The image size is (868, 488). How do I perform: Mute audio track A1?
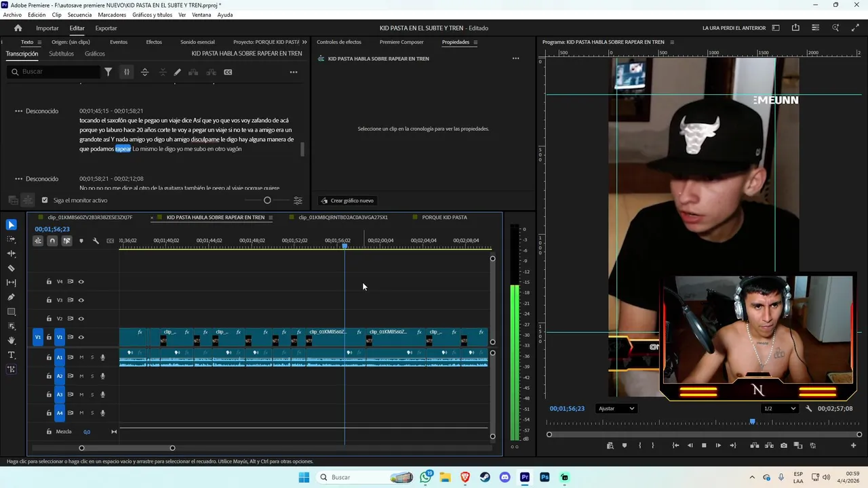(x=81, y=357)
